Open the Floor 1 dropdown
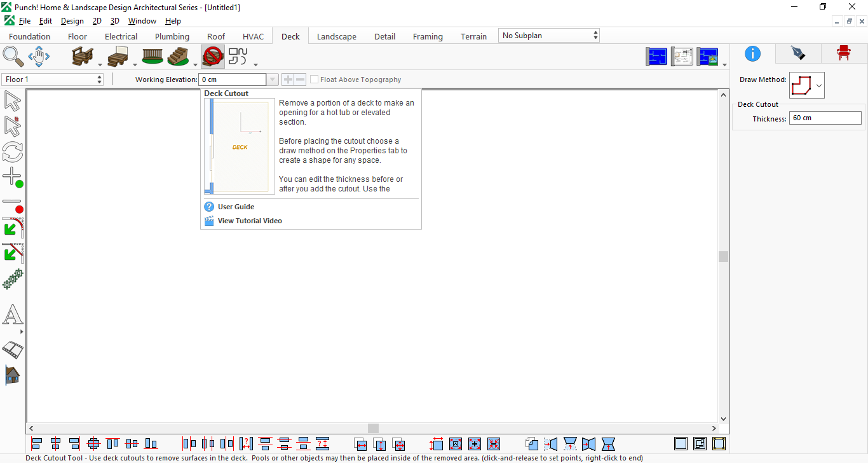This screenshot has height=463, width=868. [x=53, y=79]
